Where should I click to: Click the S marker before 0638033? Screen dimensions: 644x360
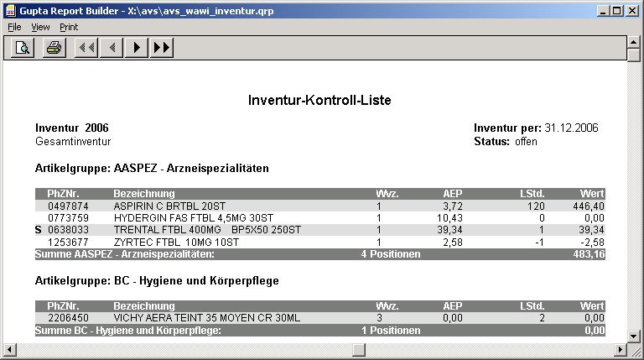click(39, 230)
